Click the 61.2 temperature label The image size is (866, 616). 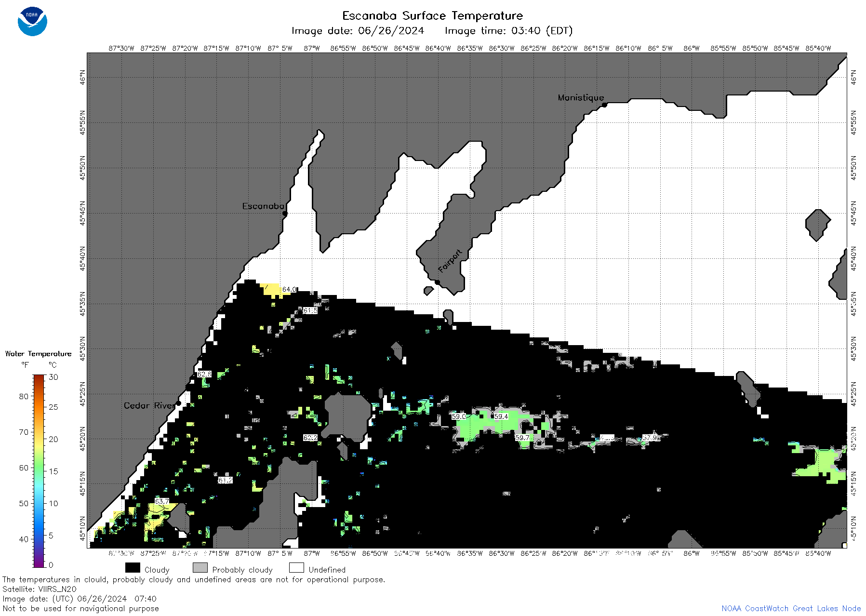point(226,480)
